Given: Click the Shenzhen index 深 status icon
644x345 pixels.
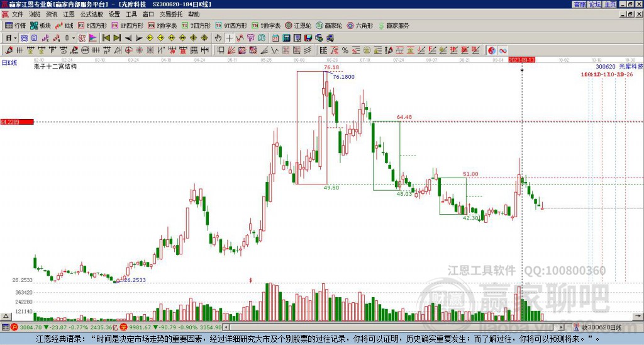Looking at the screenshot, I should [123, 327].
